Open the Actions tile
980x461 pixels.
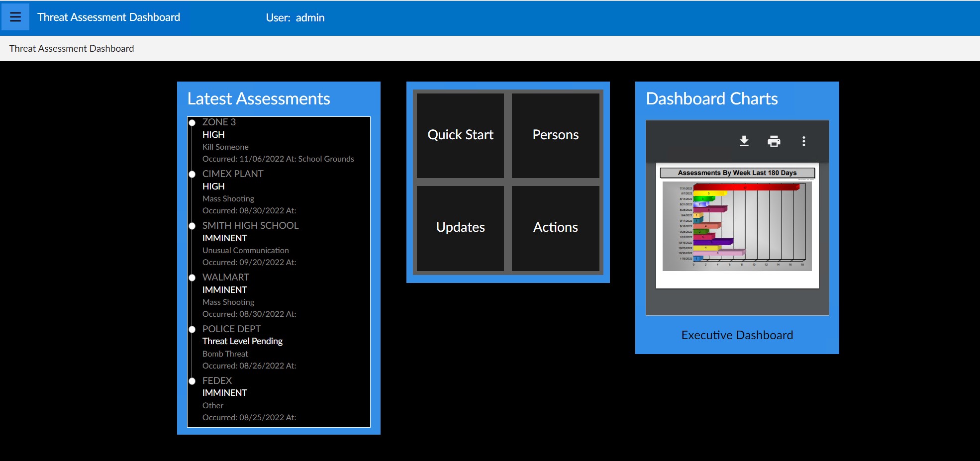pyautogui.click(x=555, y=227)
